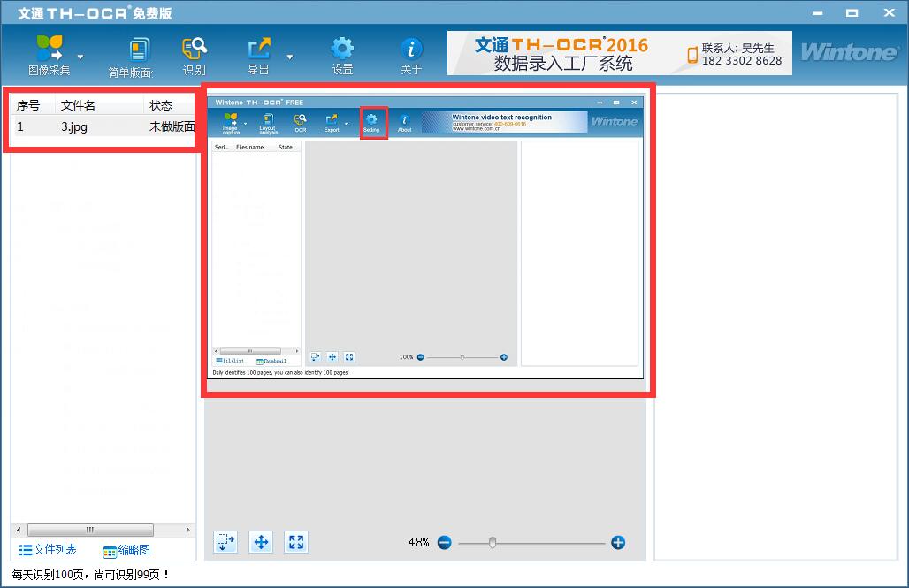Switch to the 文件列表 file list tab

click(49, 550)
